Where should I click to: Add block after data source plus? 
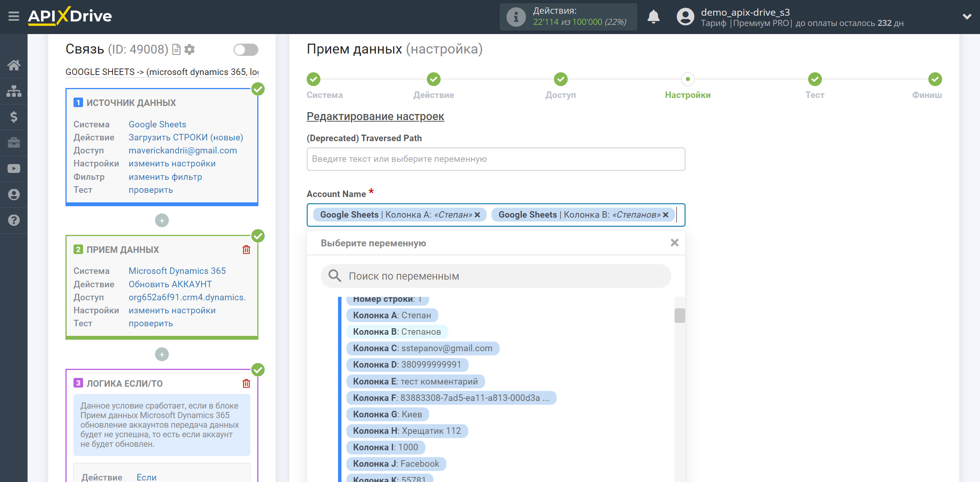point(162,220)
